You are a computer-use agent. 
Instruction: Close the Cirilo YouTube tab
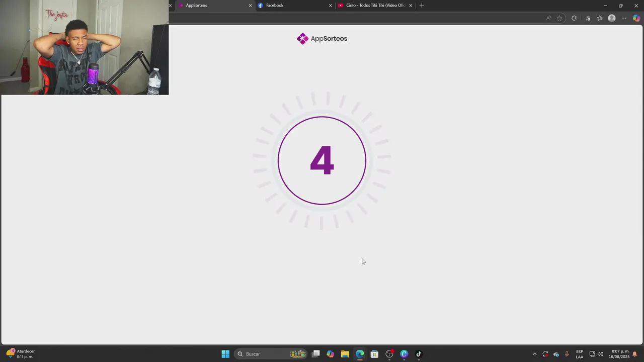click(411, 6)
